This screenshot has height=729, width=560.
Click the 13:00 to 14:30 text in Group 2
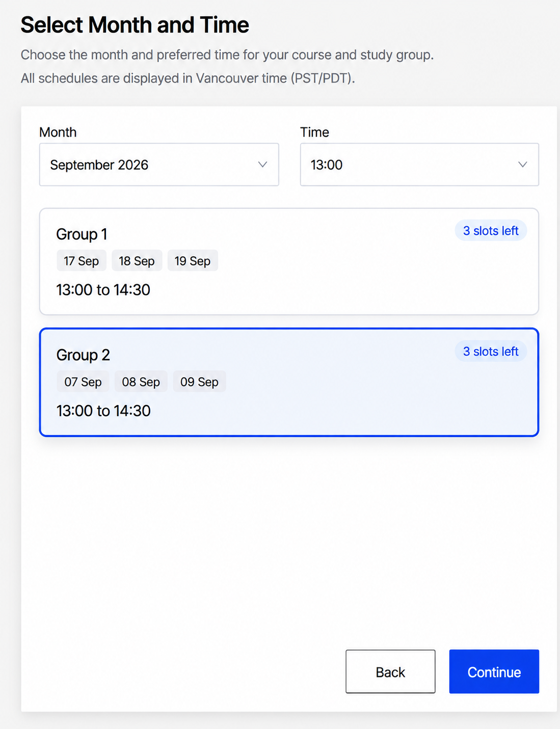tap(103, 411)
